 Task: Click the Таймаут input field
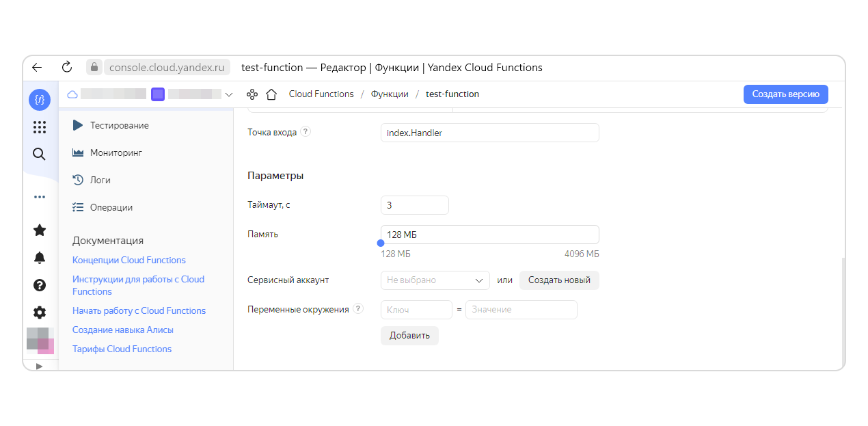click(x=415, y=205)
